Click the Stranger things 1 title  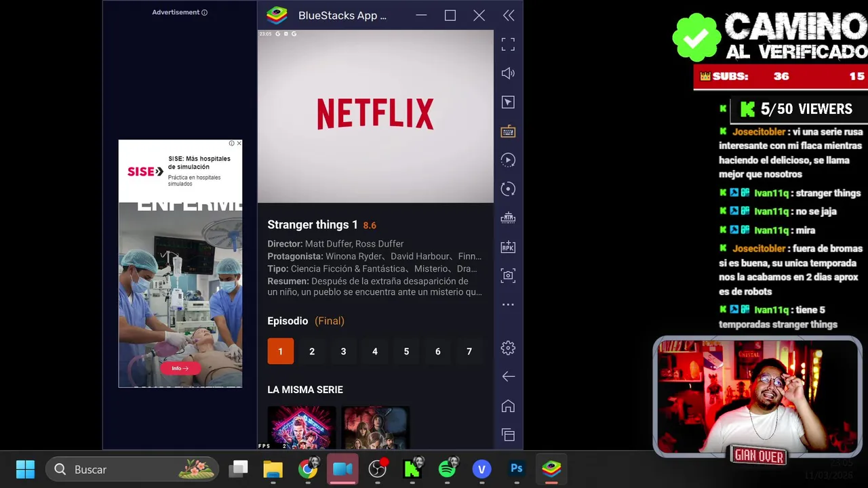(313, 225)
